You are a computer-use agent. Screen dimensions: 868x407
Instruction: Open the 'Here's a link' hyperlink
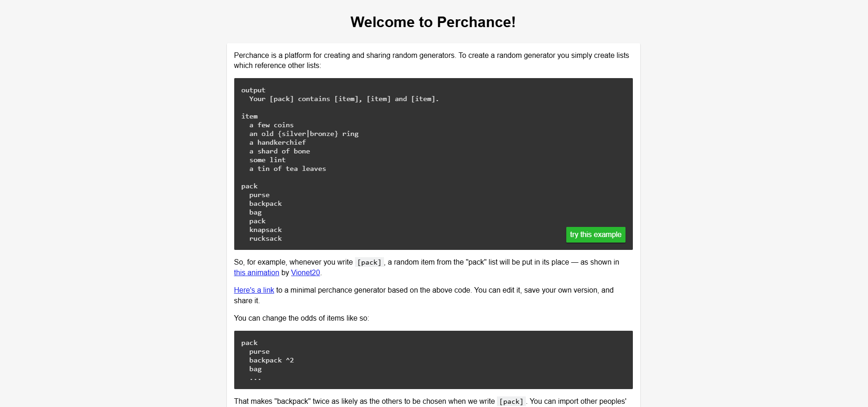[x=254, y=290]
